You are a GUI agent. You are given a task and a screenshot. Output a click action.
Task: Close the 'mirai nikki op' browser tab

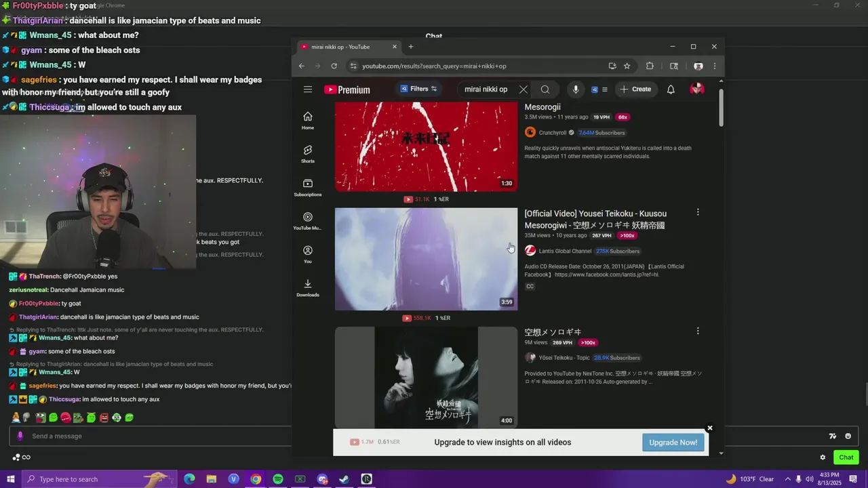click(x=395, y=47)
